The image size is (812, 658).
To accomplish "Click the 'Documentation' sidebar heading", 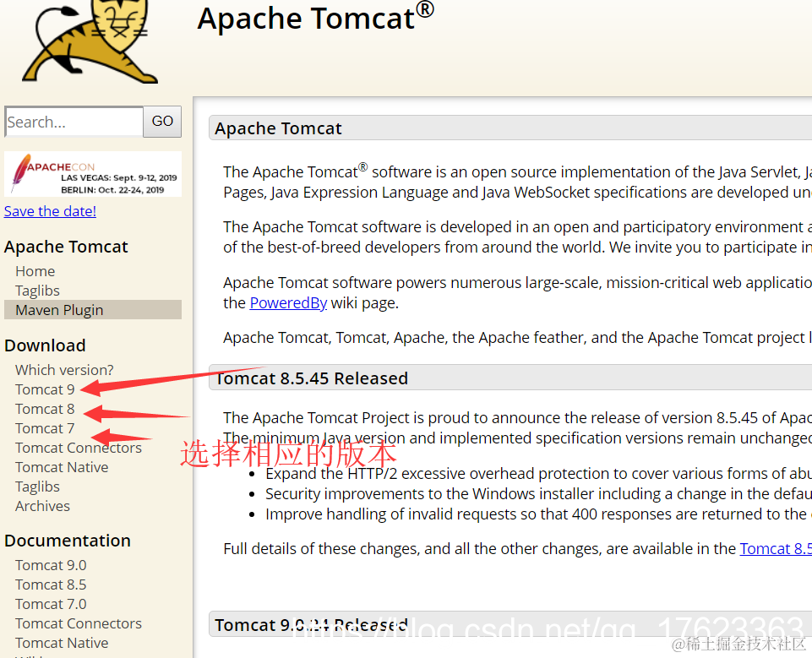I will coord(68,541).
